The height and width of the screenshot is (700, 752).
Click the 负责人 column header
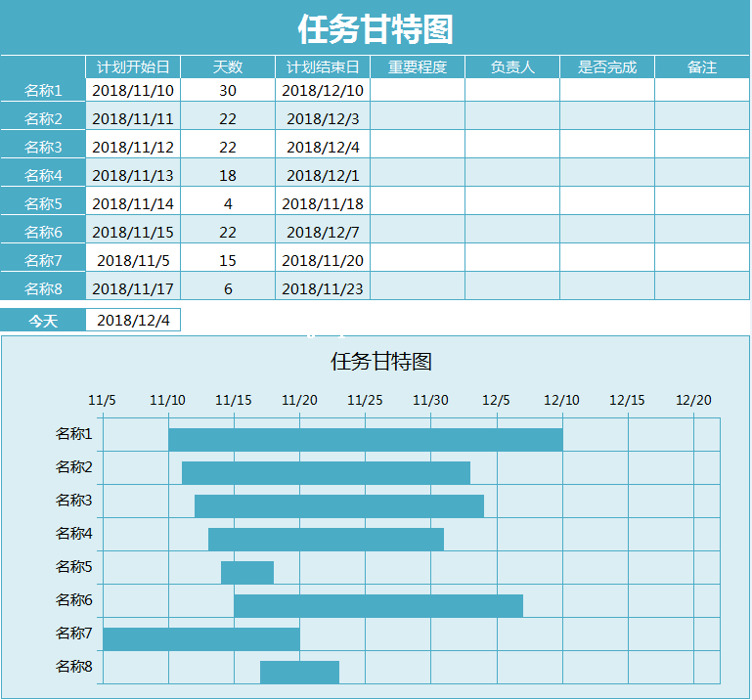click(x=512, y=67)
